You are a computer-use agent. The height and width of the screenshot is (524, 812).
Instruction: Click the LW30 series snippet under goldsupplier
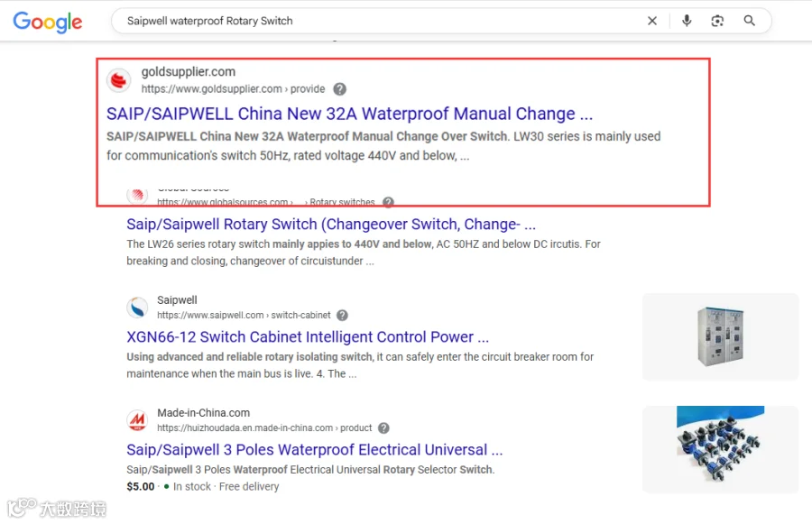point(383,146)
